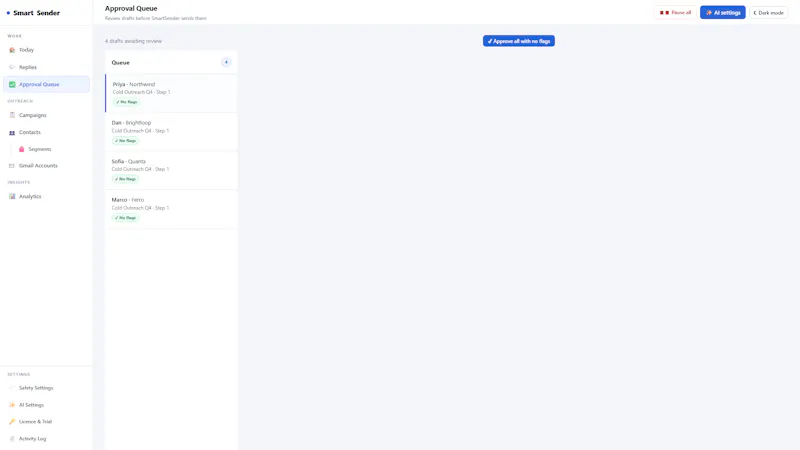This screenshot has width=800, height=450.
Task: Open the Today page
Action: click(46, 50)
